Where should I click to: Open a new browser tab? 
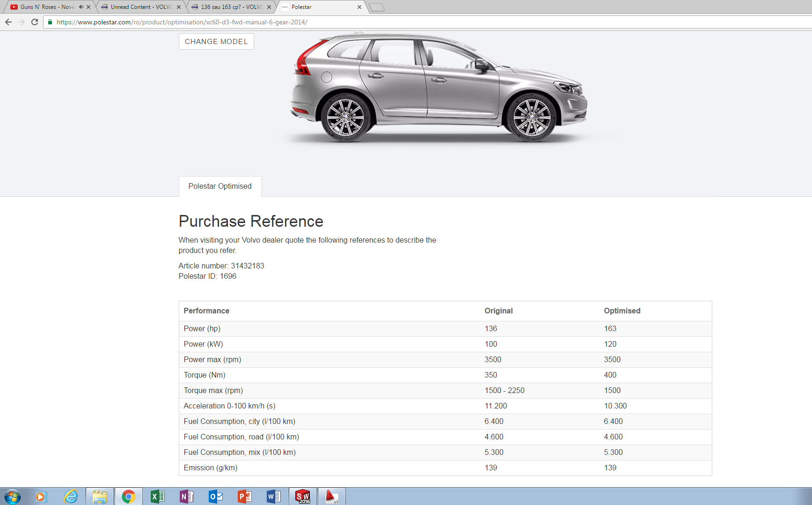point(376,7)
